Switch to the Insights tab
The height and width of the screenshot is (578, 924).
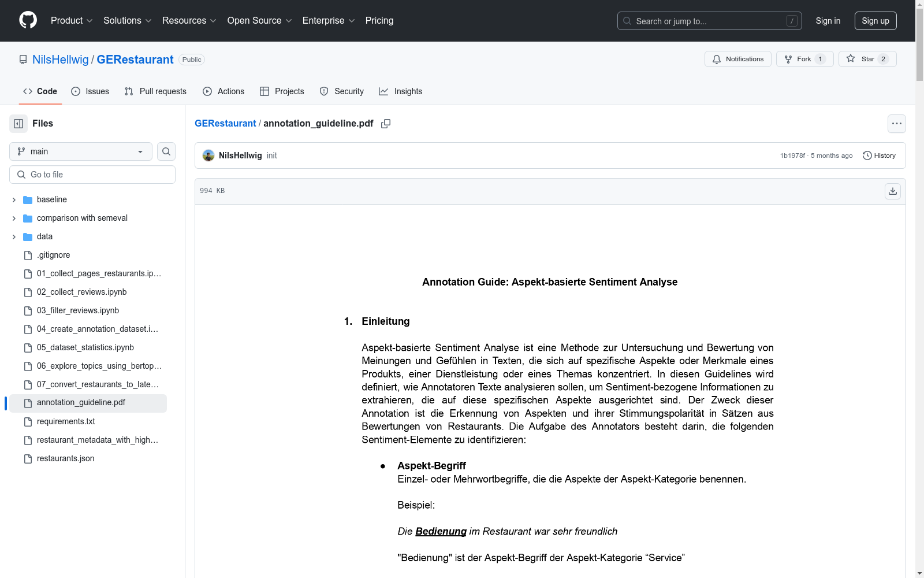coord(401,91)
